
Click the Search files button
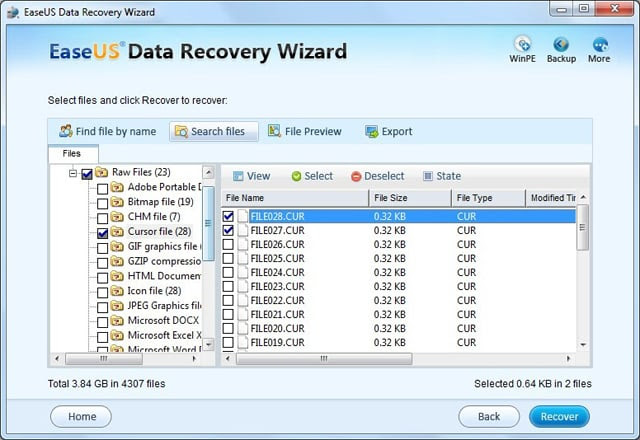pos(214,131)
